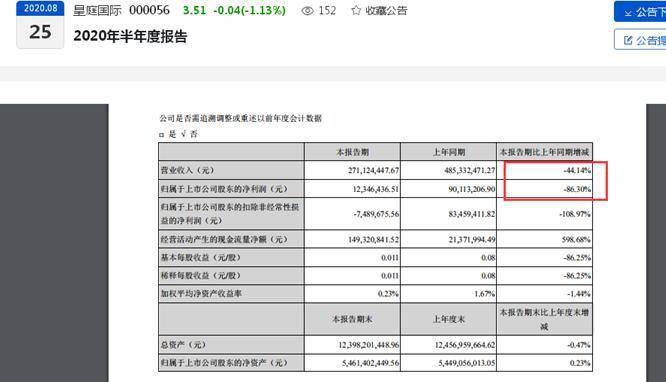Click the 上年同期 column header

tap(449, 152)
